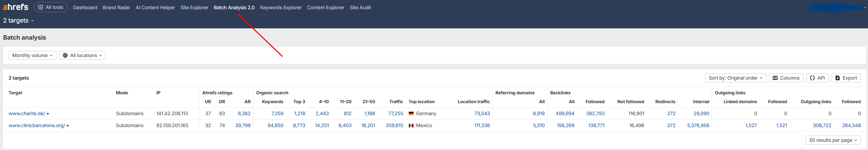Open the www.clinicbarcelona.org link
Screen dimensions: 868x150
point(37,125)
